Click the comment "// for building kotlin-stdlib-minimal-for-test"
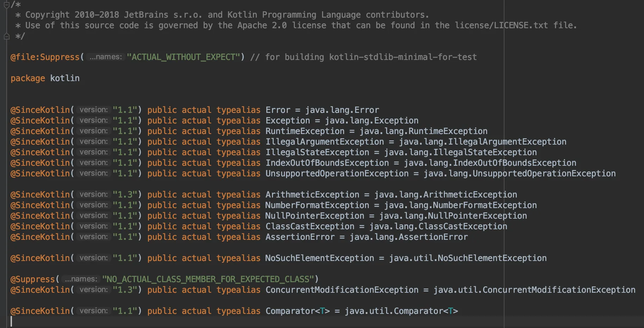The image size is (644, 328). (x=364, y=57)
